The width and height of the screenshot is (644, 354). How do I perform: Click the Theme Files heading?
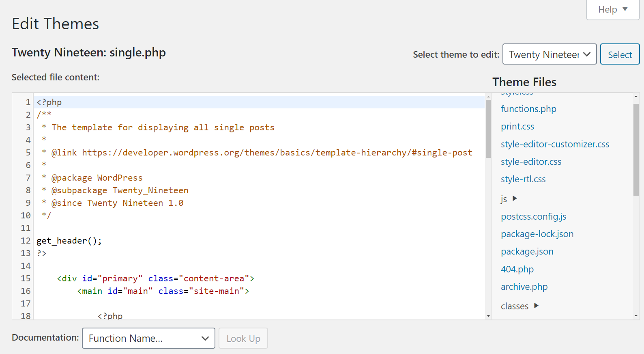[524, 82]
